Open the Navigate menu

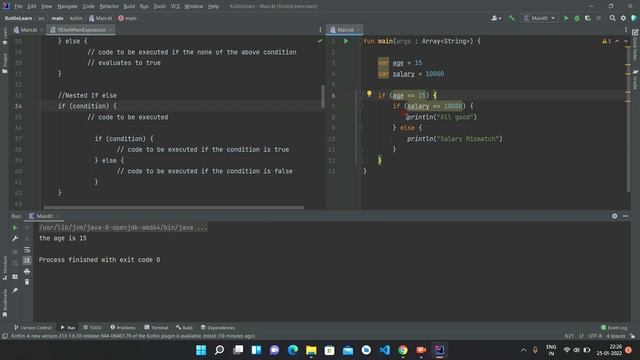(67, 6)
